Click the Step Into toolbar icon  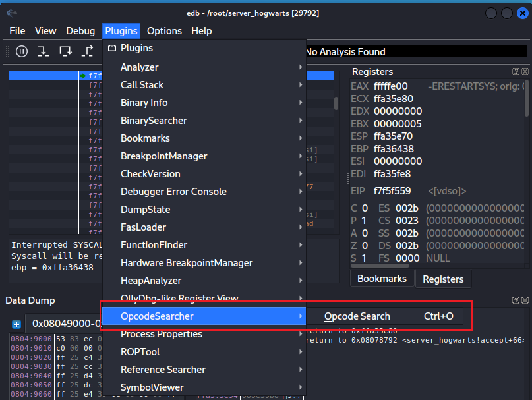point(43,51)
